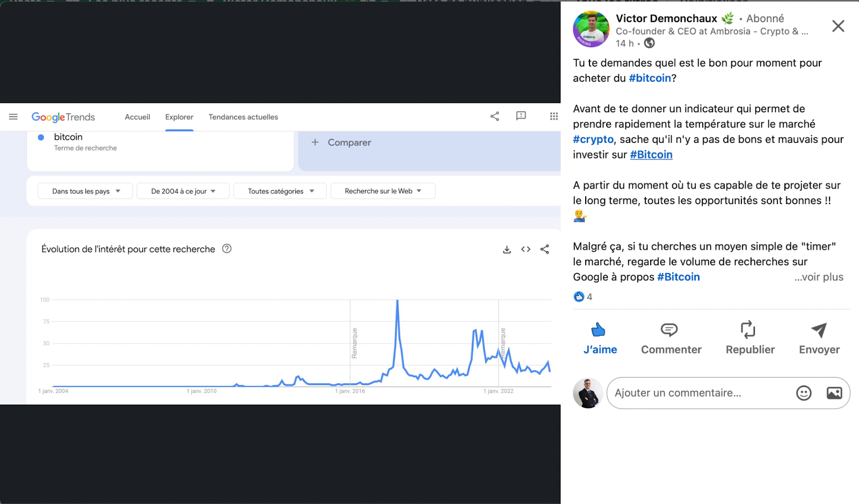Click the Victor Demonchaux name link
Image resolution: width=859 pixels, height=504 pixels.
click(x=666, y=19)
